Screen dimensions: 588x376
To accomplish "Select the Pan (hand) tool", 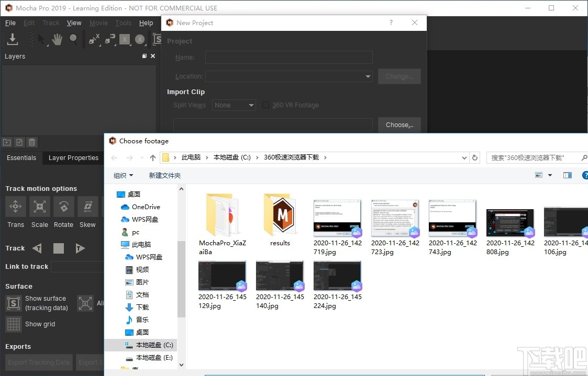I will tap(58, 40).
